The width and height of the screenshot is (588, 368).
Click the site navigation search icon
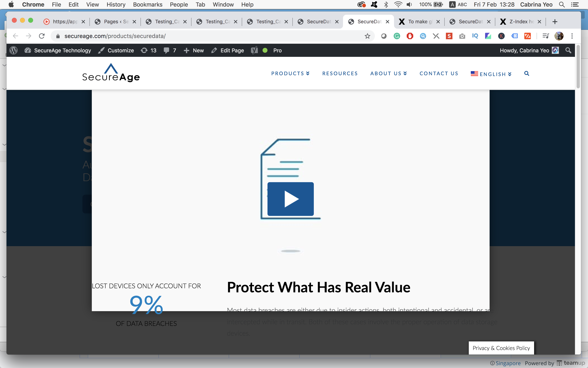point(527,74)
